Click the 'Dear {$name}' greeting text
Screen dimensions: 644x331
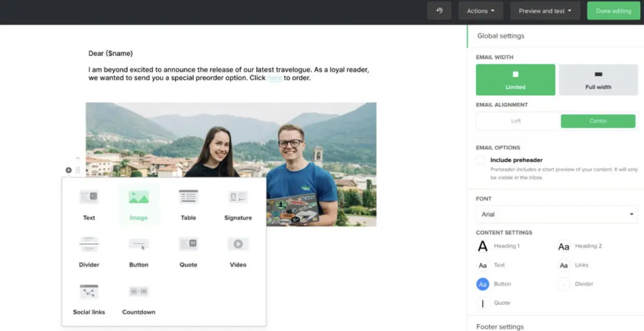coord(111,53)
